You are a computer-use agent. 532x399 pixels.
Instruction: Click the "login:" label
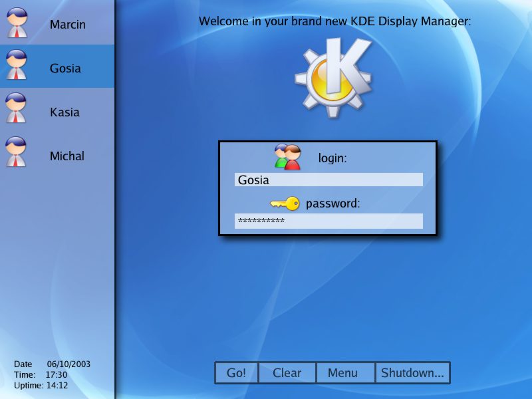pos(332,158)
